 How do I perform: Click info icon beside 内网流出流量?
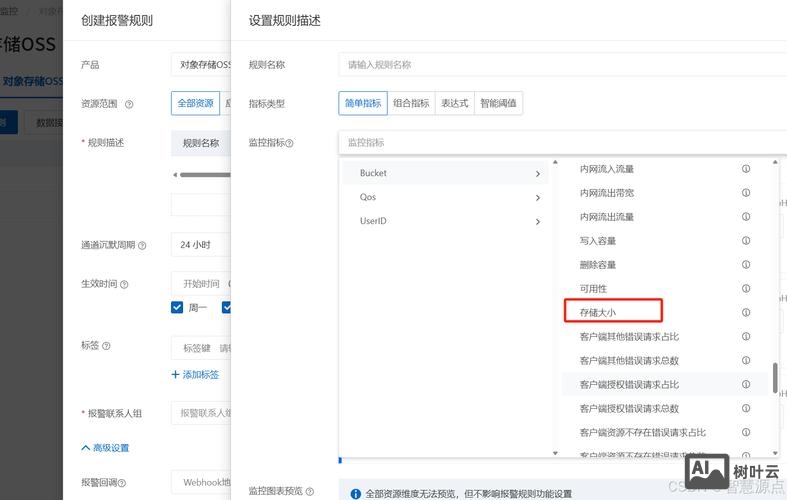pos(746,216)
